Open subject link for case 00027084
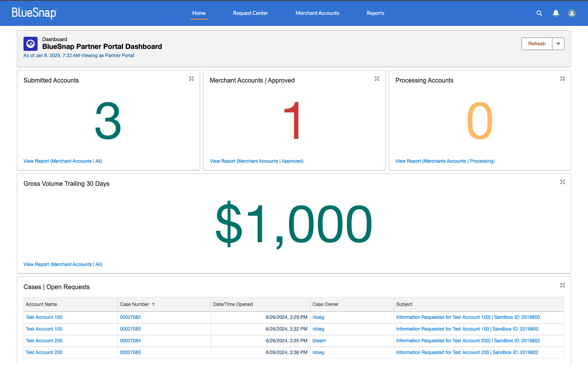Image resolution: width=588 pixels, height=365 pixels. [x=468, y=341]
